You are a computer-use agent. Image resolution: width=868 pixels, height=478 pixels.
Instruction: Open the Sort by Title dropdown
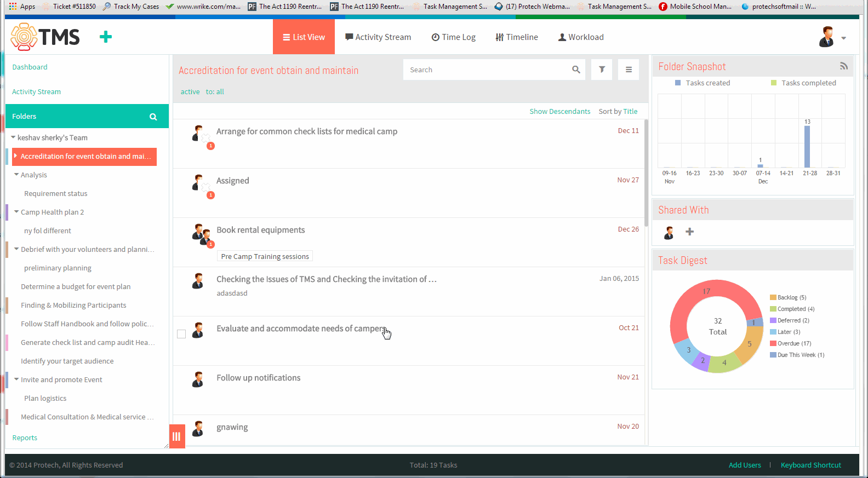(618, 111)
